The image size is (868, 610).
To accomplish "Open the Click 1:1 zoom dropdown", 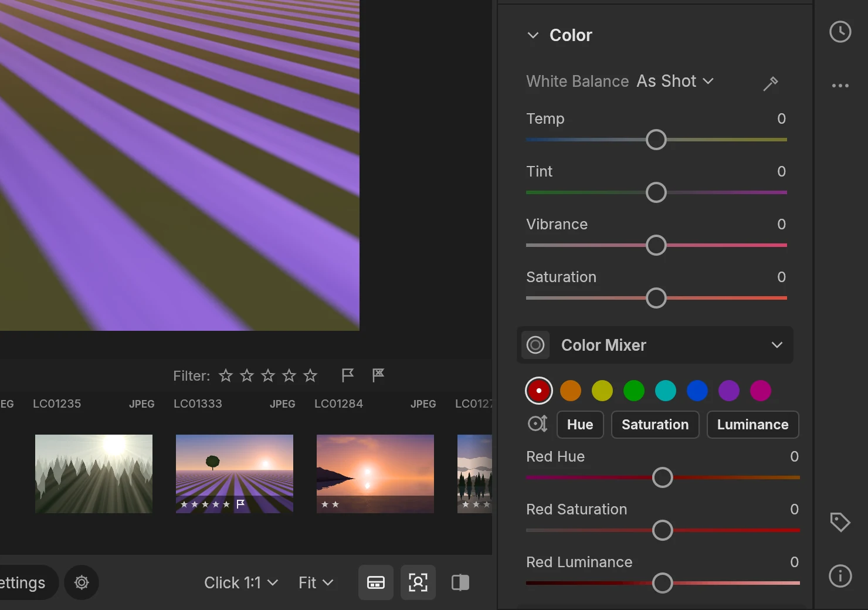I will (241, 582).
